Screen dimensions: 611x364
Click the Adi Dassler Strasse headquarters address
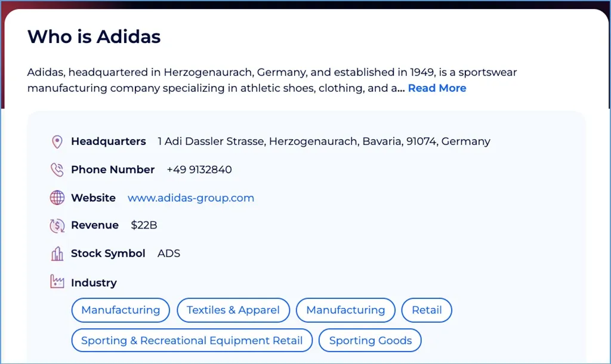[323, 141]
